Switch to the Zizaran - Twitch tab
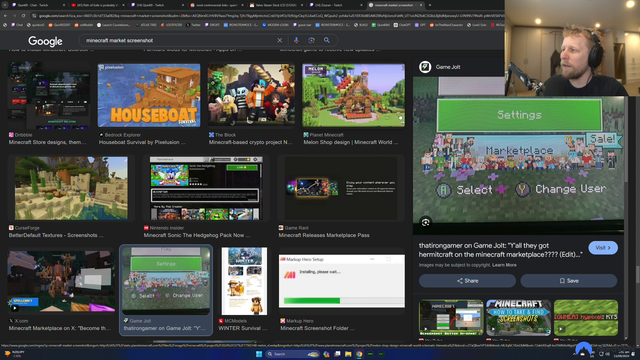Viewport: 640px width, 360px height. tap(336, 5)
